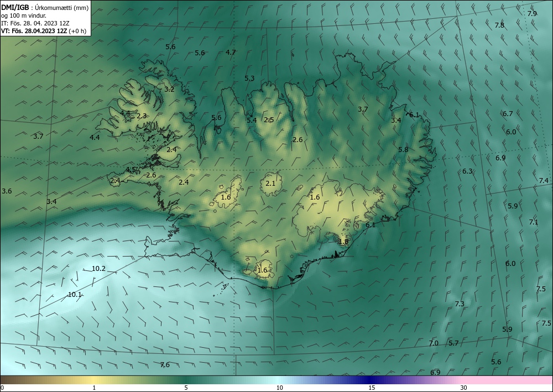Click the 7.4 value label

coord(544,181)
